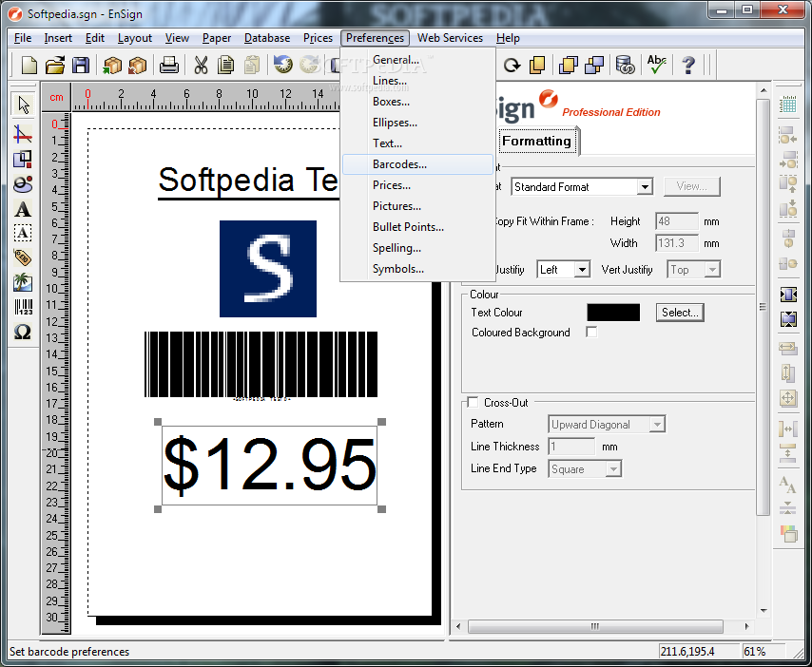Click the Width field showing 131.3
The height and width of the screenshot is (667, 812).
[676, 243]
